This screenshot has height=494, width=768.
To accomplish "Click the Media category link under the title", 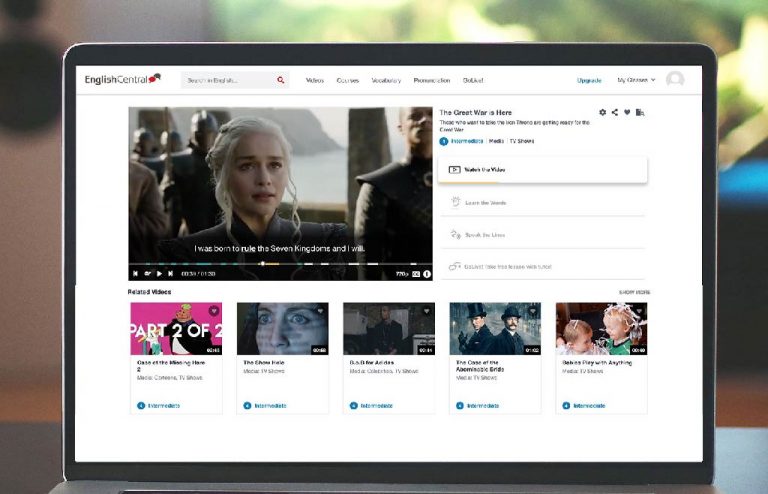I will 496,141.
